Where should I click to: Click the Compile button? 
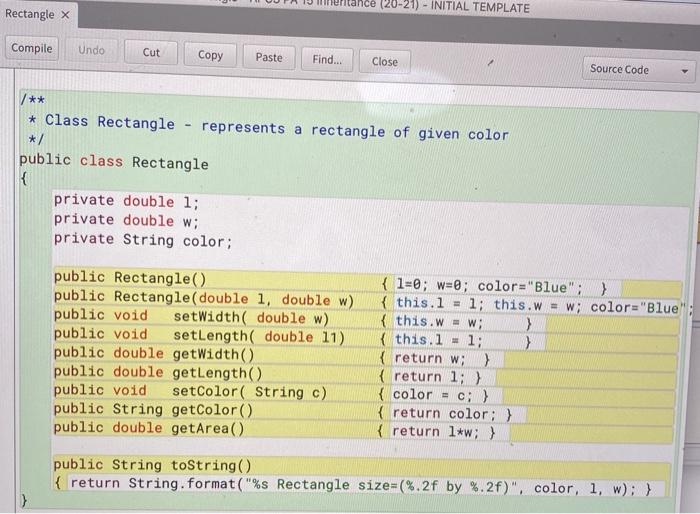(32, 48)
